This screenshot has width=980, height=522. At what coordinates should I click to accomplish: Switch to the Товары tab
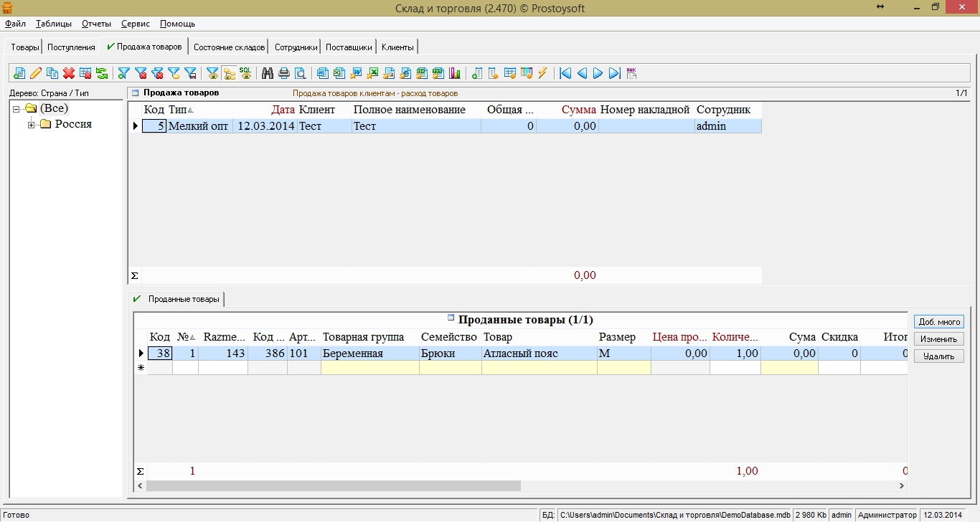(25, 47)
